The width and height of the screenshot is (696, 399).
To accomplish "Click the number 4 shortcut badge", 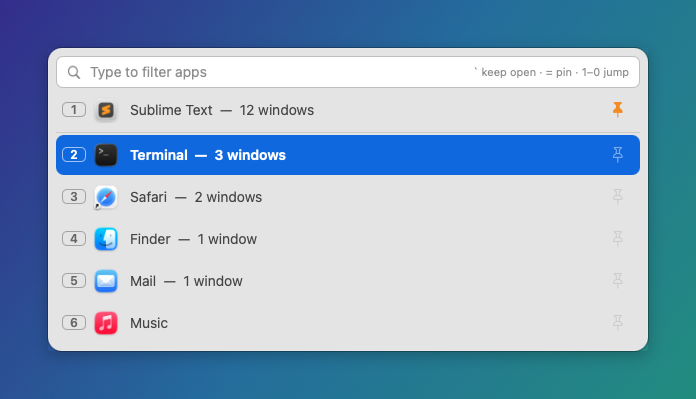I will click(74, 239).
